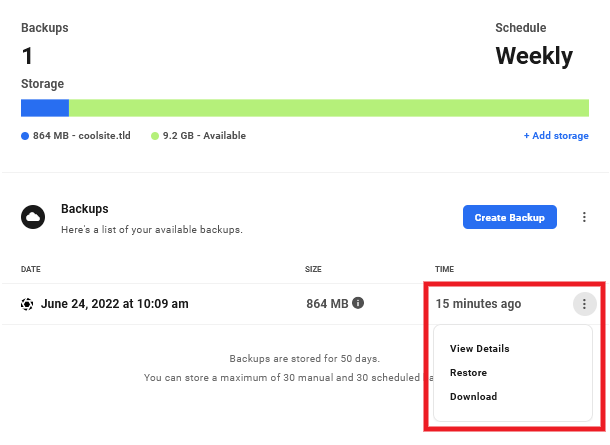The image size is (610, 445).
Task: Click the backup type icon beside June 24
Action: click(27, 304)
